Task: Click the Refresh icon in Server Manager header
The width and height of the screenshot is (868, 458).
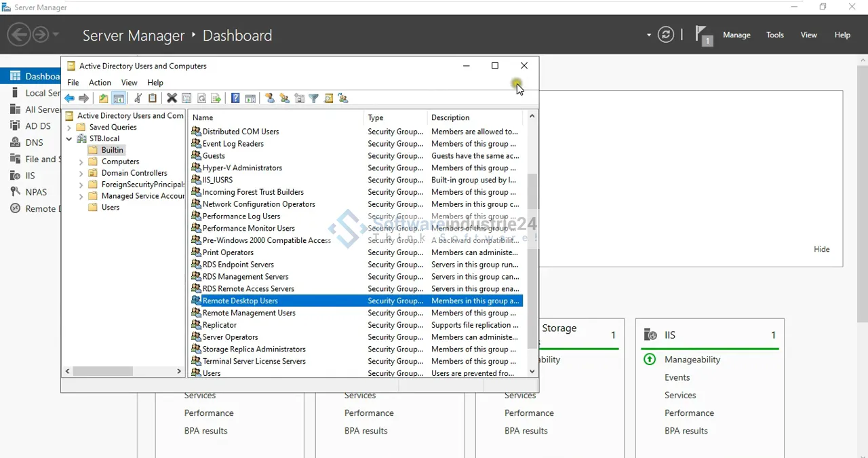Action: tap(666, 35)
